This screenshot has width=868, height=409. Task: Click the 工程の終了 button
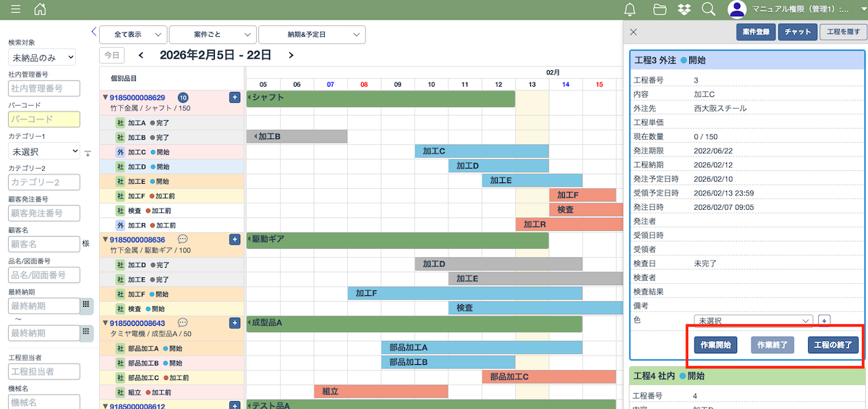point(833,345)
